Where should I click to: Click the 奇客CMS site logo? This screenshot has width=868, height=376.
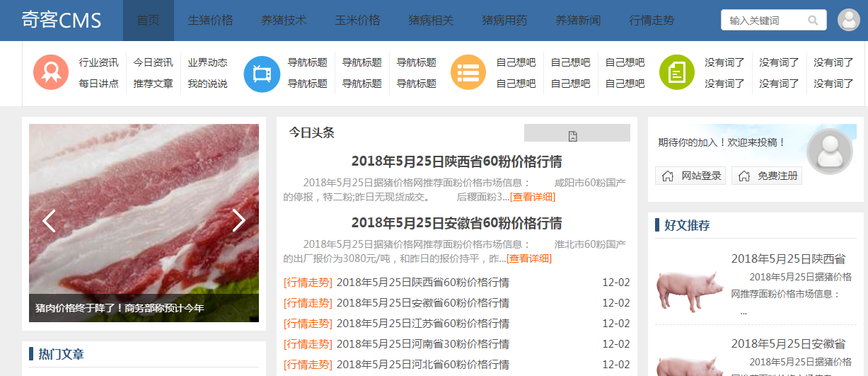(x=61, y=21)
